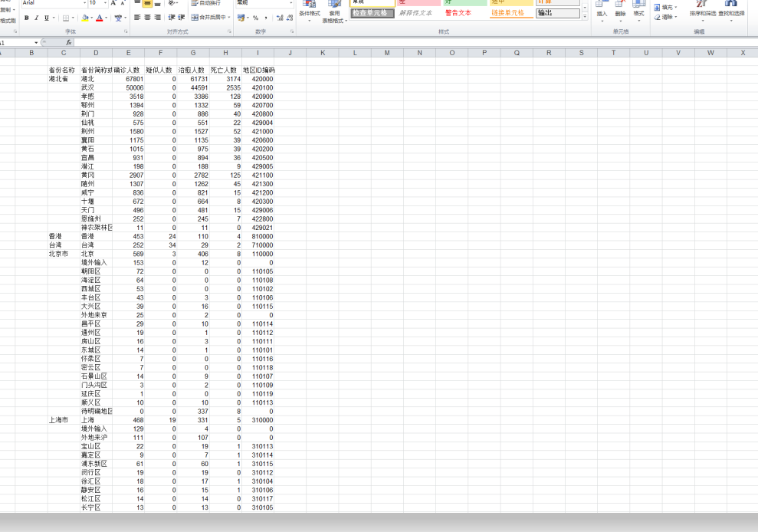Apply accounting number format icon

click(x=241, y=18)
